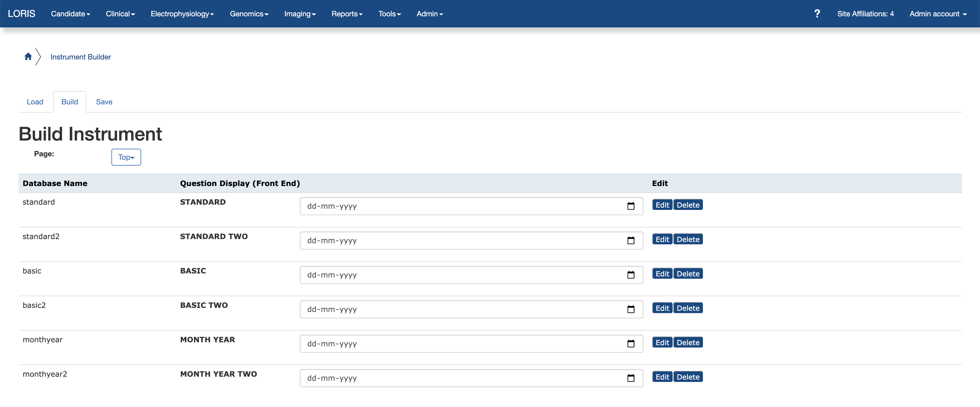
Task: Edit the monthyear2 row
Action: coord(662,377)
